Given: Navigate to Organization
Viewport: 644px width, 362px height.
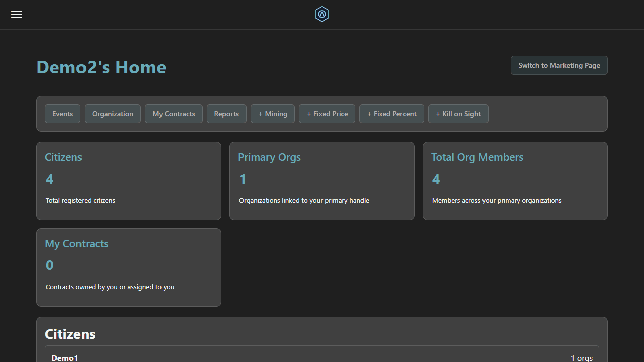Looking at the screenshot, I should point(112,114).
